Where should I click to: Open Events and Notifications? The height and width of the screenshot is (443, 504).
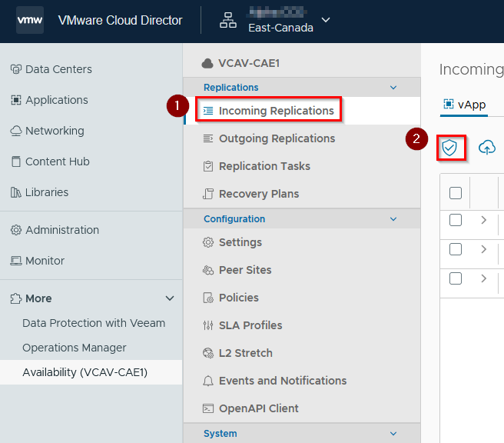click(283, 381)
